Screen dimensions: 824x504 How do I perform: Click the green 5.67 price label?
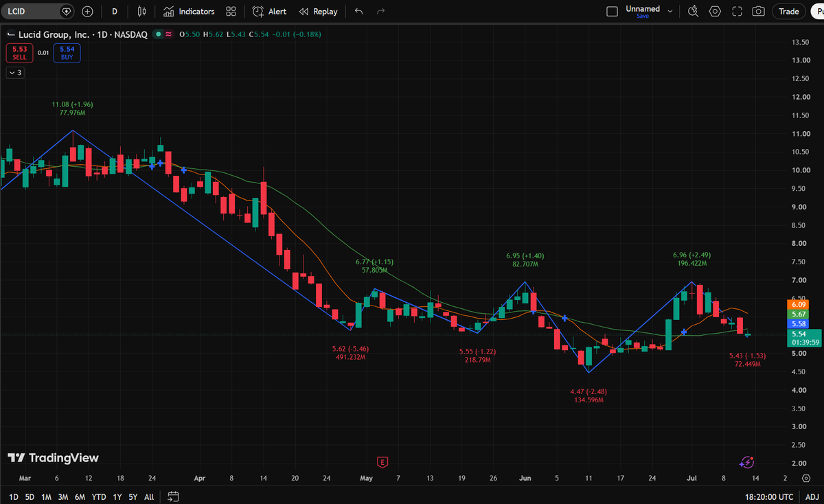[x=799, y=314]
